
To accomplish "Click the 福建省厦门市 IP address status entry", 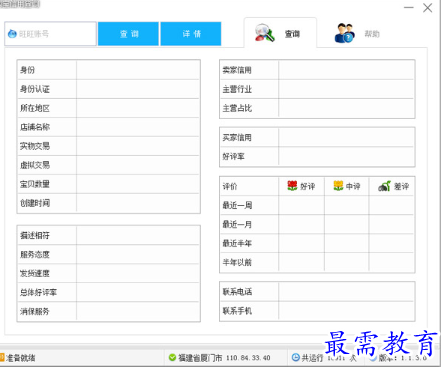I will point(224,358).
